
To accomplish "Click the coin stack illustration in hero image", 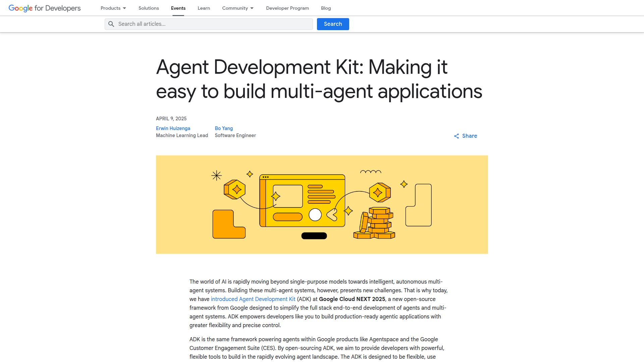I will 374,223.
